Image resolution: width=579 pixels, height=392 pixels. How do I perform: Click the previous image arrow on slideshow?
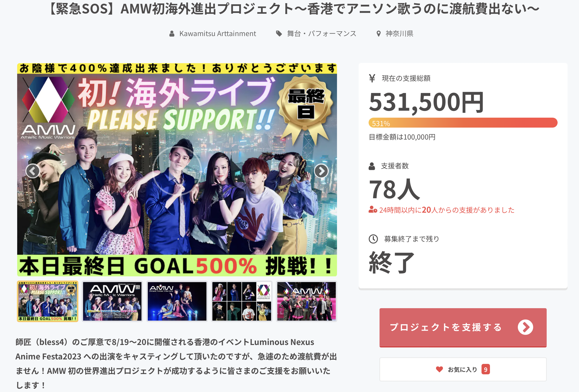(x=33, y=171)
